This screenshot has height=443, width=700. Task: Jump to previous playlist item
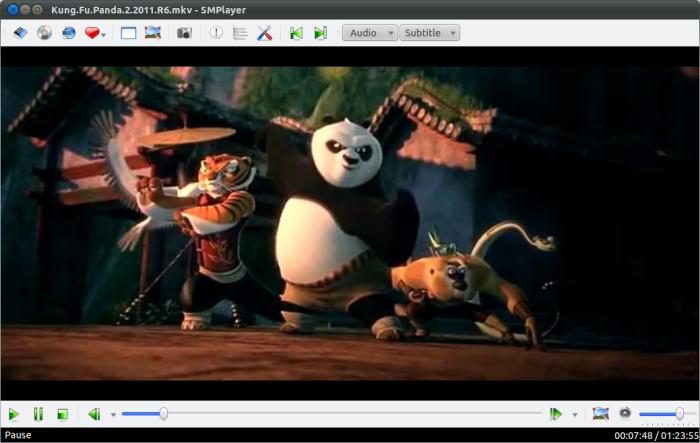tap(296, 33)
